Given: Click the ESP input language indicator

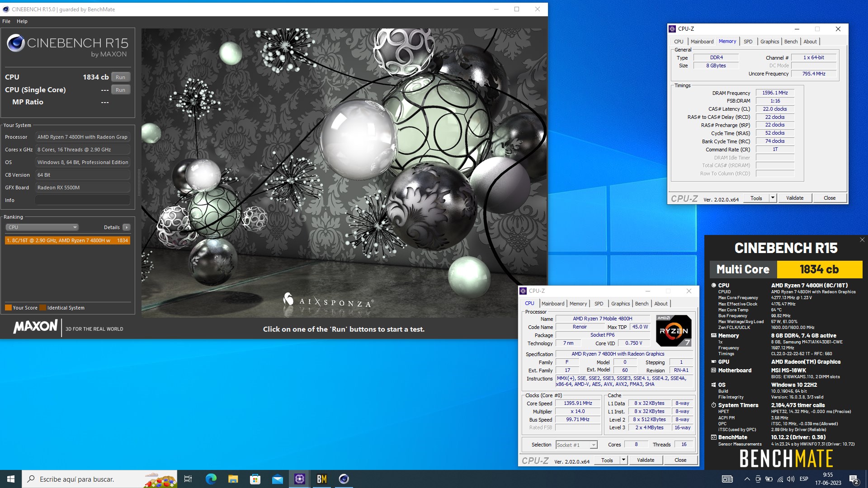Looking at the screenshot, I should point(804,479).
